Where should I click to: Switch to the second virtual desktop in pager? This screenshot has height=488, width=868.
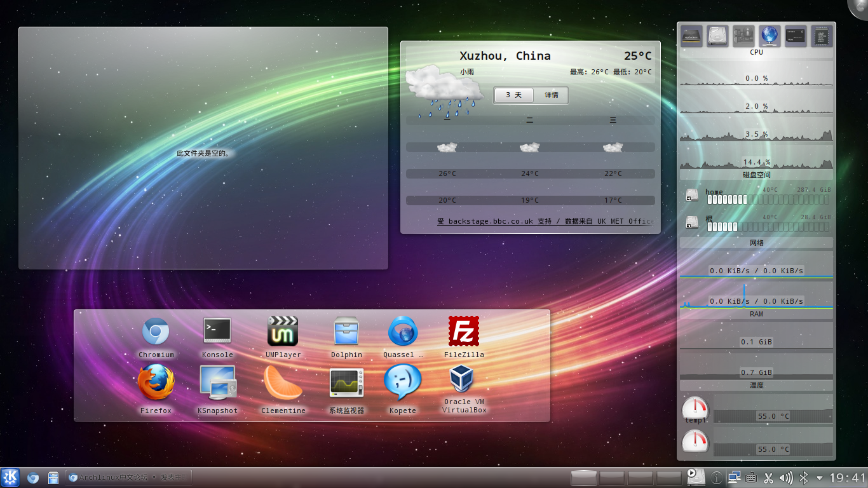613,478
